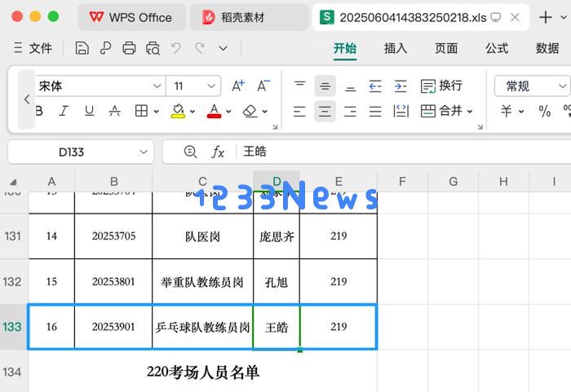The width and height of the screenshot is (571, 392).
Task: Toggle underline formatting
Action: pyautogui.click(x=89, y=111)
